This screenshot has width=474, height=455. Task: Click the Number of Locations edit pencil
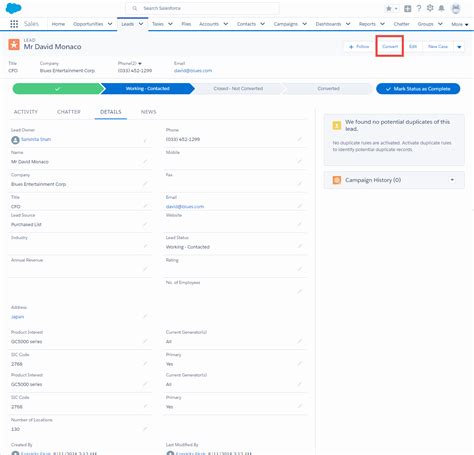145,428
